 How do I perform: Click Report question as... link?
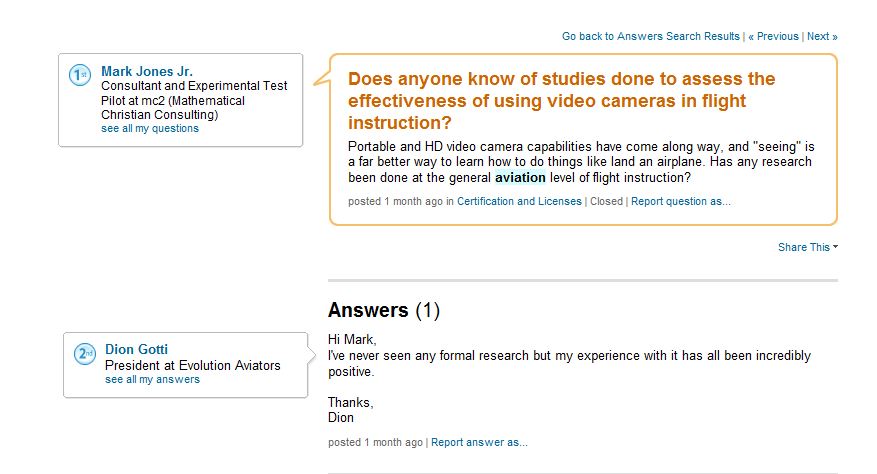click(681, 201)
